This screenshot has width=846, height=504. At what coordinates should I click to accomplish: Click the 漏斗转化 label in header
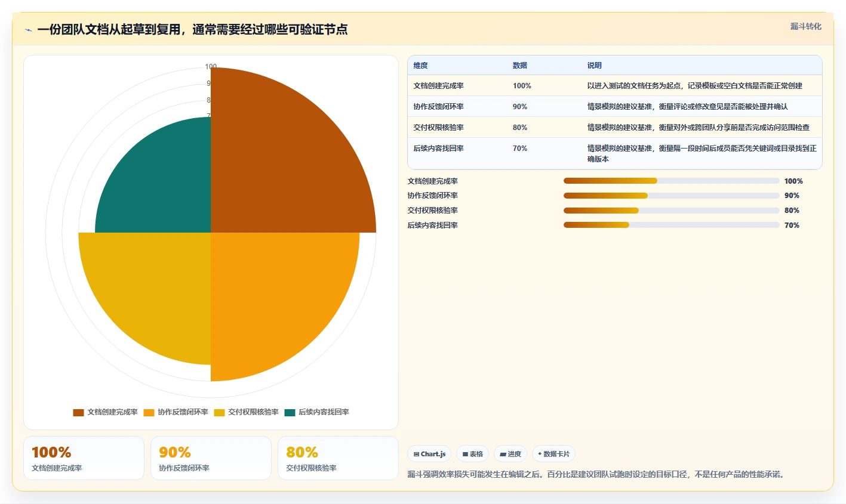coord(805,26)
